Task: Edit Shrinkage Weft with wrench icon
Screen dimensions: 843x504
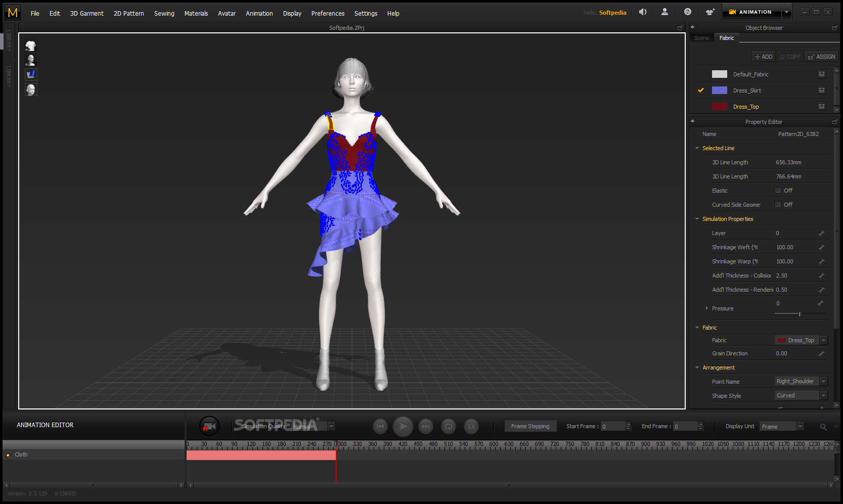Action: pyautogui.click(x=821, y=247)
